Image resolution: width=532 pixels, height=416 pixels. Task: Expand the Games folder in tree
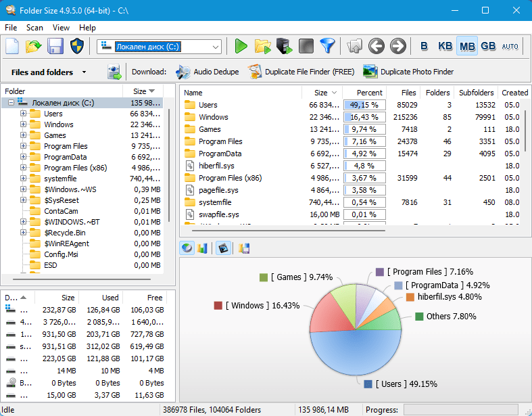(23, 135)
